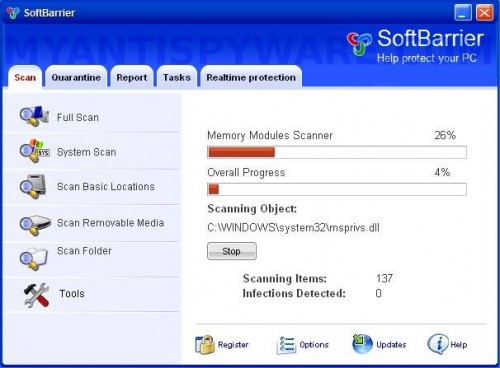Click the SoftBarrier title bar icon

(13, 13)
